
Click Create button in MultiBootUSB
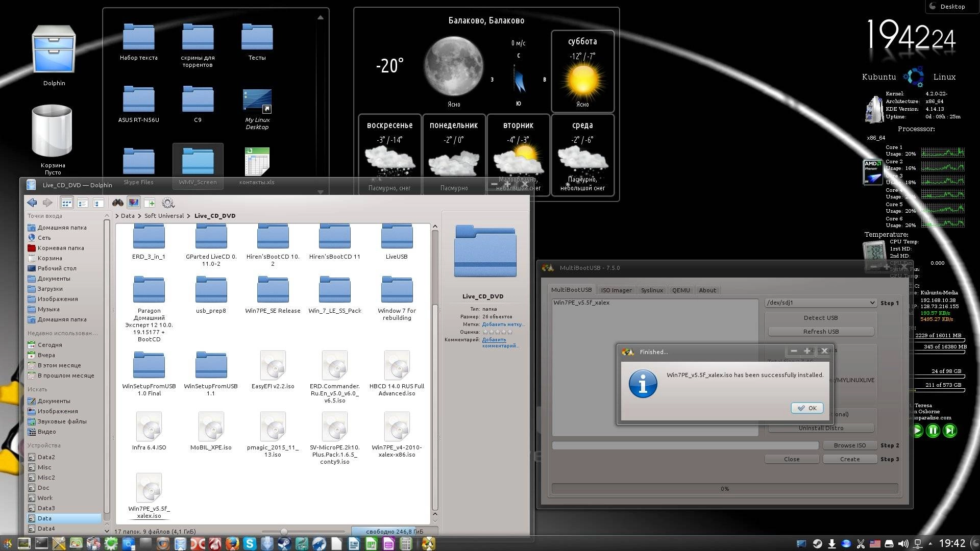click(x=850, y=459)
